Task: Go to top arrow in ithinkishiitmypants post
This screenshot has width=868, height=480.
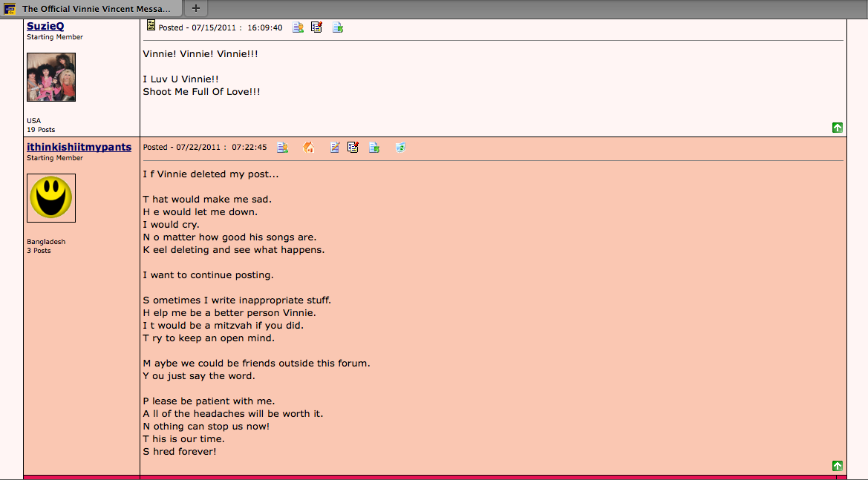Action: tap(838, 466)
